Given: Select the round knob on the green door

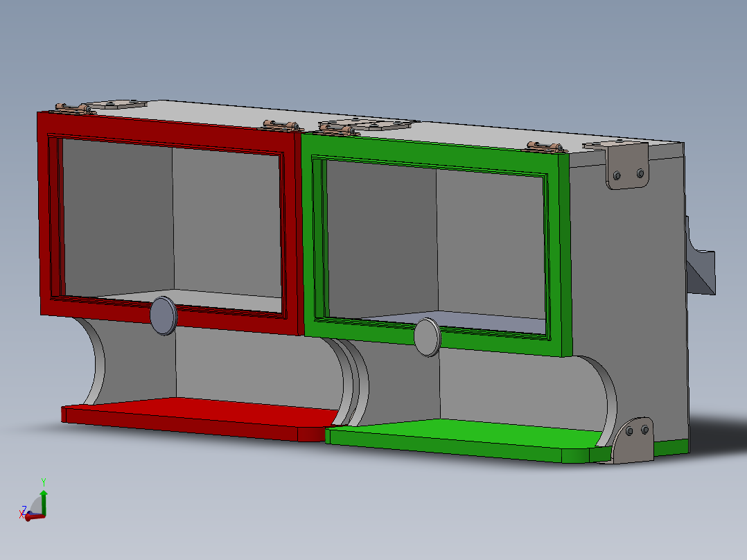Looking at the screenshot, I should (x=428, y=338).
